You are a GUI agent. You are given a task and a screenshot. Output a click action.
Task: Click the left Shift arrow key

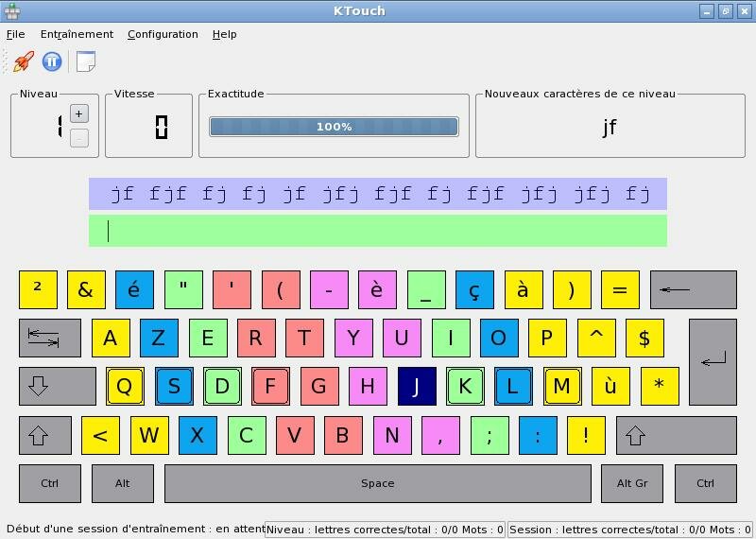click(45, 435)
